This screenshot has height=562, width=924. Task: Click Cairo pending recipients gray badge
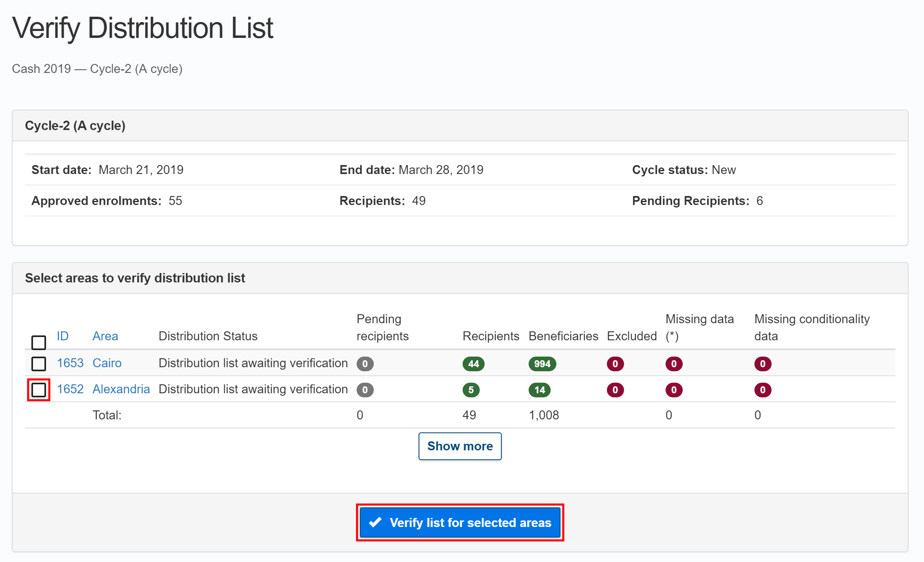coord(365,364)
